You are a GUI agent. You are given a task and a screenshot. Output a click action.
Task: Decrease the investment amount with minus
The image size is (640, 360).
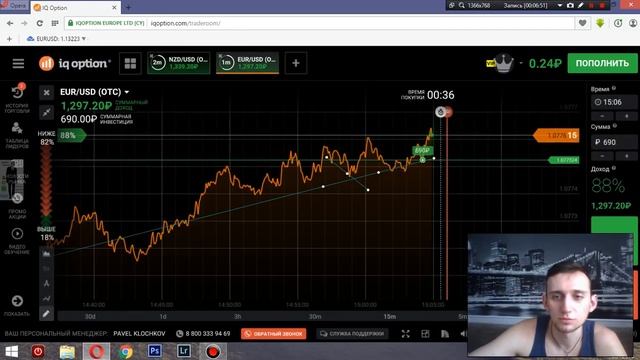coord(602,156)
